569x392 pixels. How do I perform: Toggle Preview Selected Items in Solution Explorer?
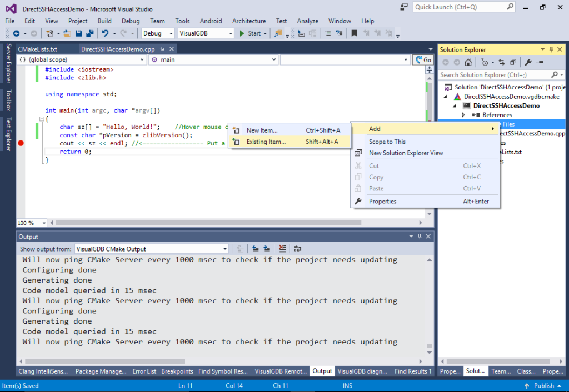(512, 62)
